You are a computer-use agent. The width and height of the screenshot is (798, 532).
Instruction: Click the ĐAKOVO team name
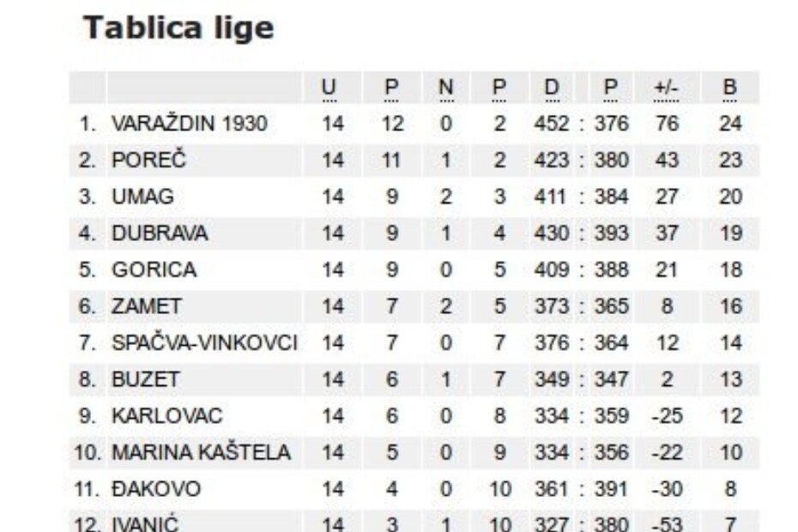(156, 489)
